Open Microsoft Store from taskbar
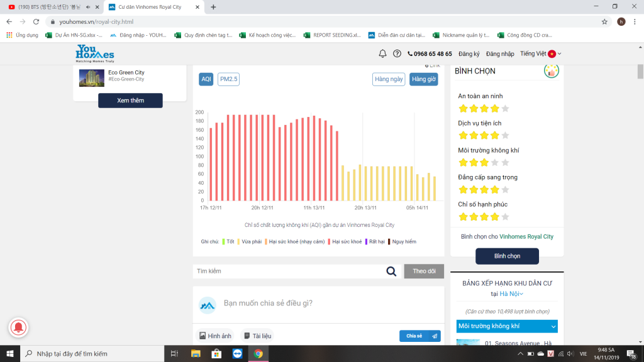The height and width of the screenshot is (362, 644). [216, 353]
